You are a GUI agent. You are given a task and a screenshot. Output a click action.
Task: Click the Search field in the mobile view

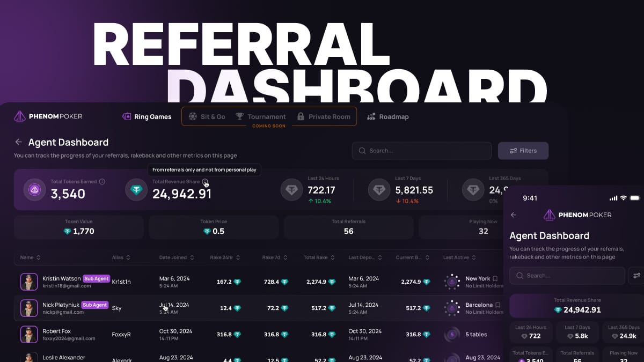(x=566, y=276)
